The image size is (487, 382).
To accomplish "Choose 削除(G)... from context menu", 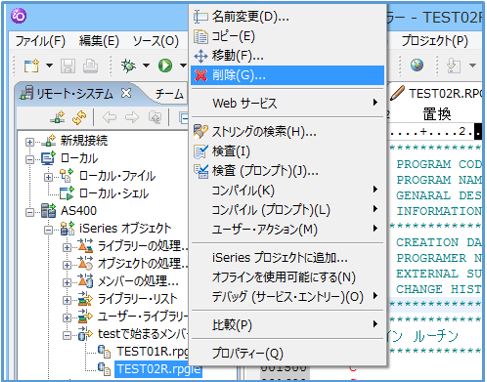I will coord(287,75).
